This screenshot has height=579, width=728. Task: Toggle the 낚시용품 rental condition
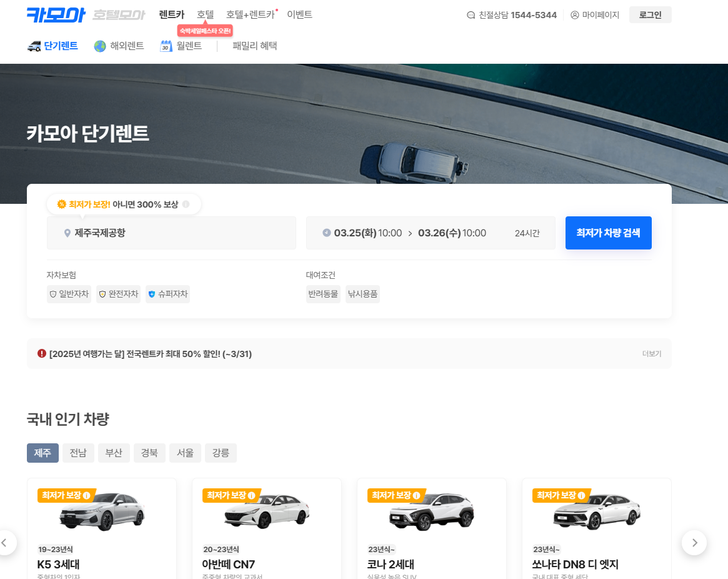click(362, 294)
